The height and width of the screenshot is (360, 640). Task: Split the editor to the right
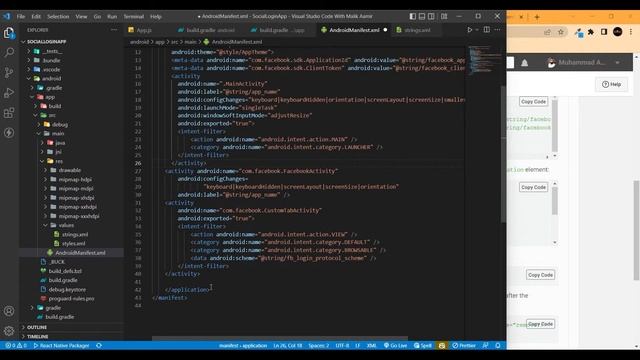(x=487, y=30)
